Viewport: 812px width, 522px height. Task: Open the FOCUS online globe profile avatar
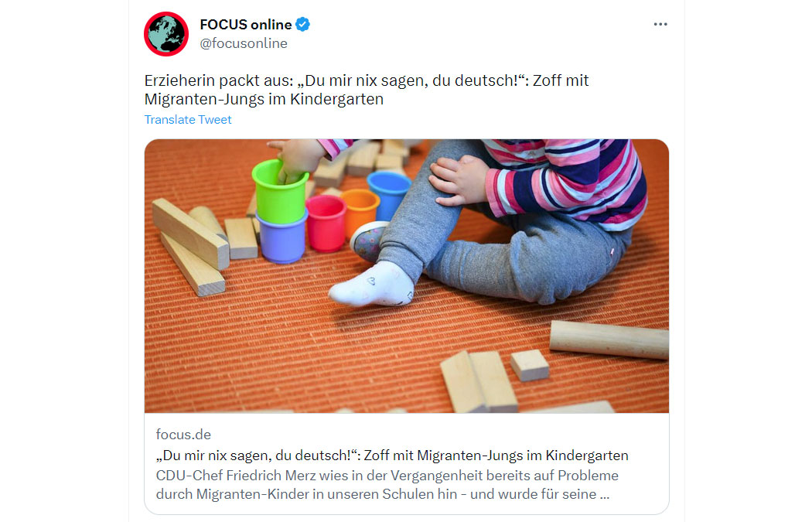click(x=166, y=34)
